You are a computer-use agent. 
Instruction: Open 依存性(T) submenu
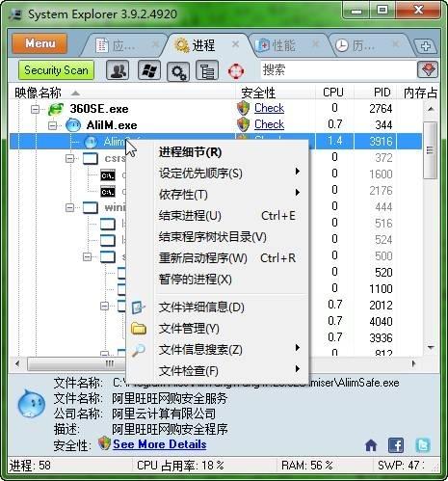coord(218,195)
